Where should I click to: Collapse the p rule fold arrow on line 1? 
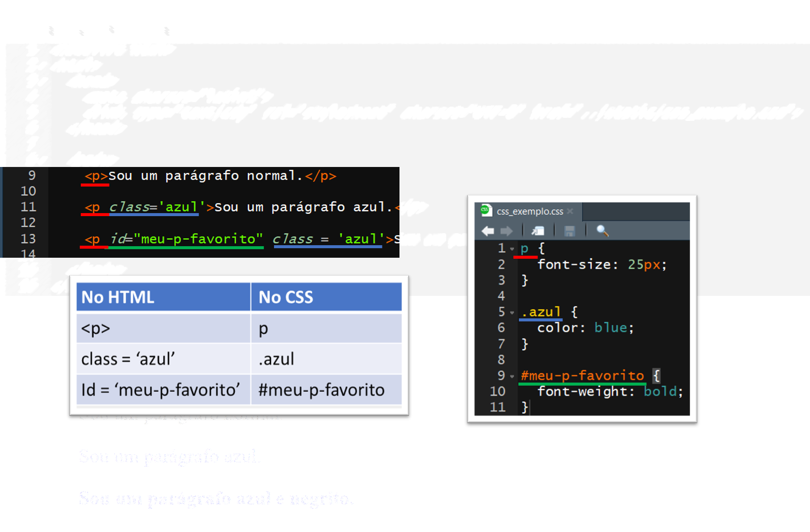[x=511, y=248]
